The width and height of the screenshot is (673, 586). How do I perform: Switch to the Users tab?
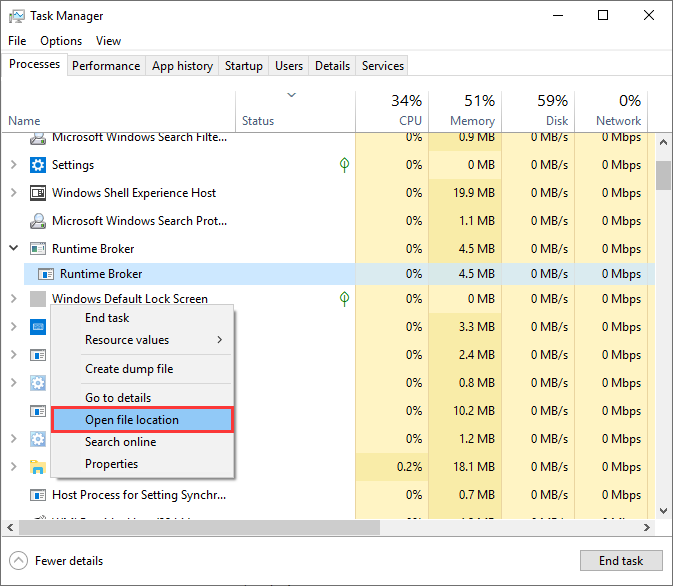[289, 66]
